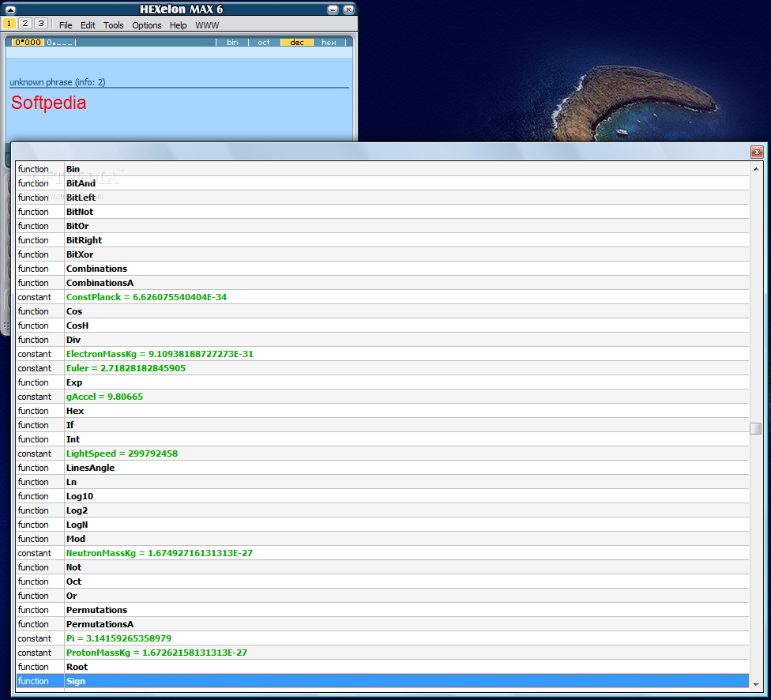This screenshot has height=700, width=771.
Task: Select the LightSpeed constant row
Action: (382, 453)
